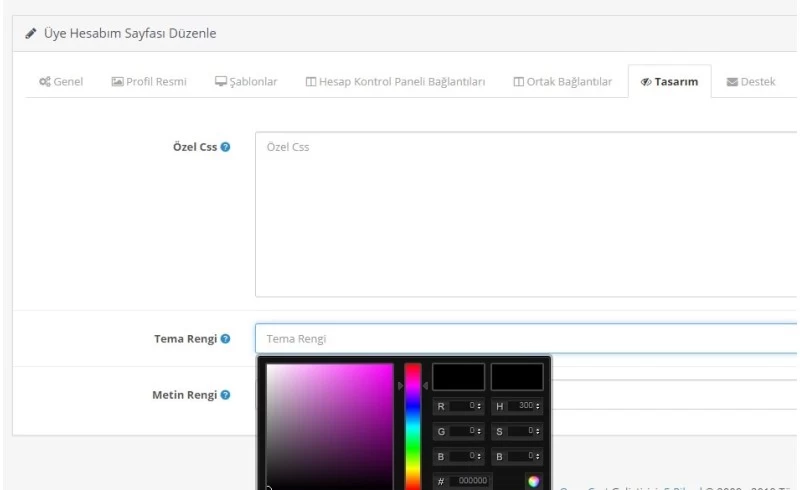The image size is (800, 490).
Task: Select Hesap Kontrol Paneli Bağlantıları tab
Action: tap(395, 82)
